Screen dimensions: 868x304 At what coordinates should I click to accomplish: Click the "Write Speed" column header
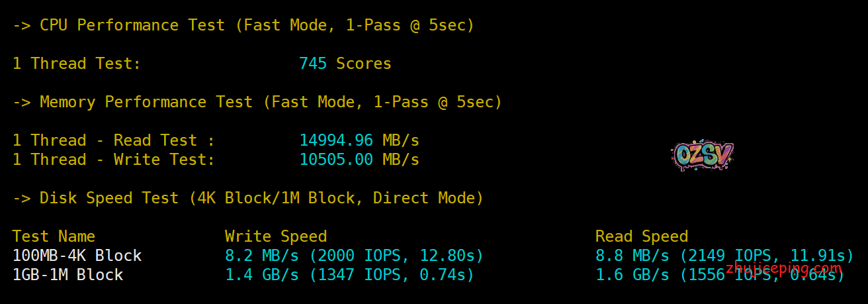coord(276,236)
